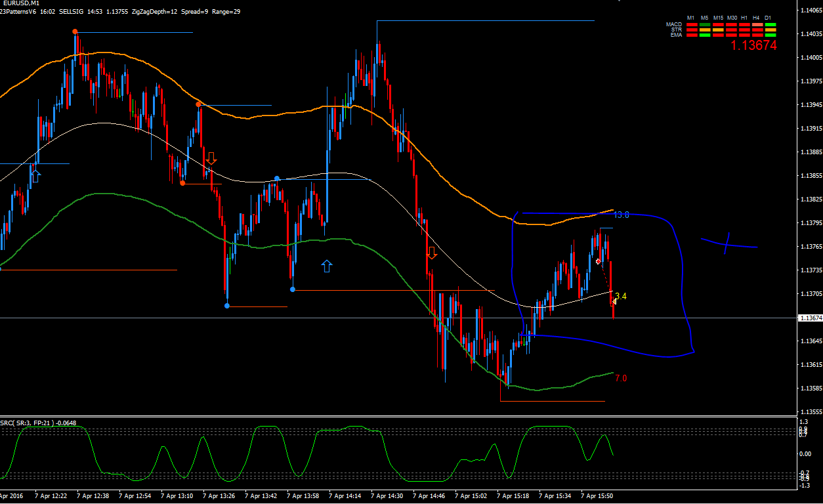Click the MACD M1 red cell
This screenshot has width=823, height=504.
coord(692,24)
